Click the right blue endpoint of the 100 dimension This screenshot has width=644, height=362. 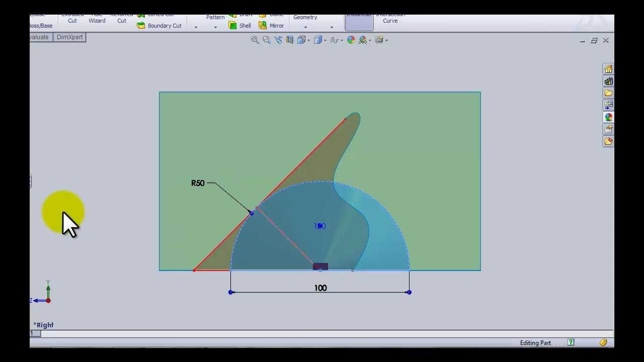click(409, 292)
